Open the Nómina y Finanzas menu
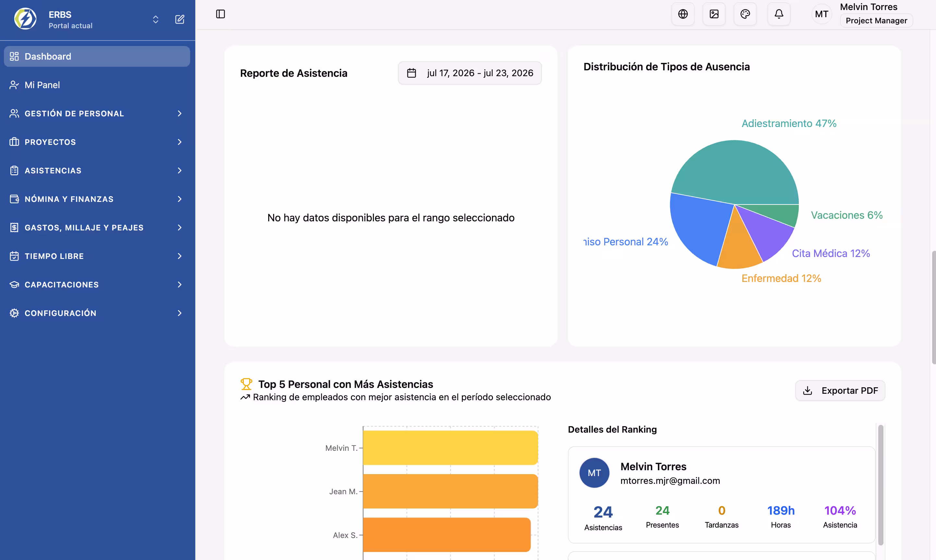Screen dimensions: 936x560 [x=97, y=199]
